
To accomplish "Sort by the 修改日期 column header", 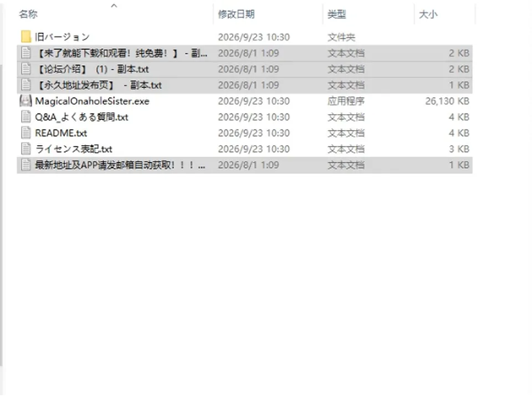I will [236, 14].
